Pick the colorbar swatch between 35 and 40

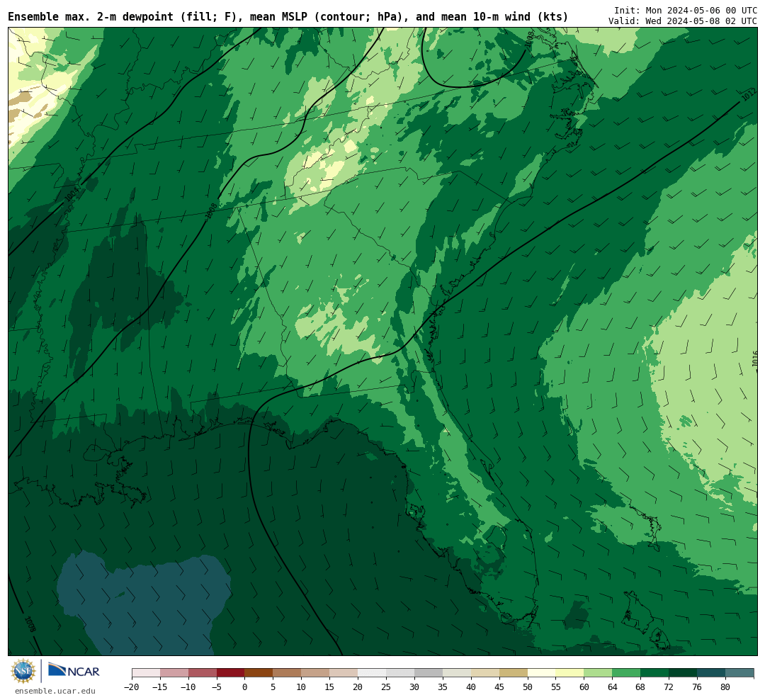click(x=457, y=673)
